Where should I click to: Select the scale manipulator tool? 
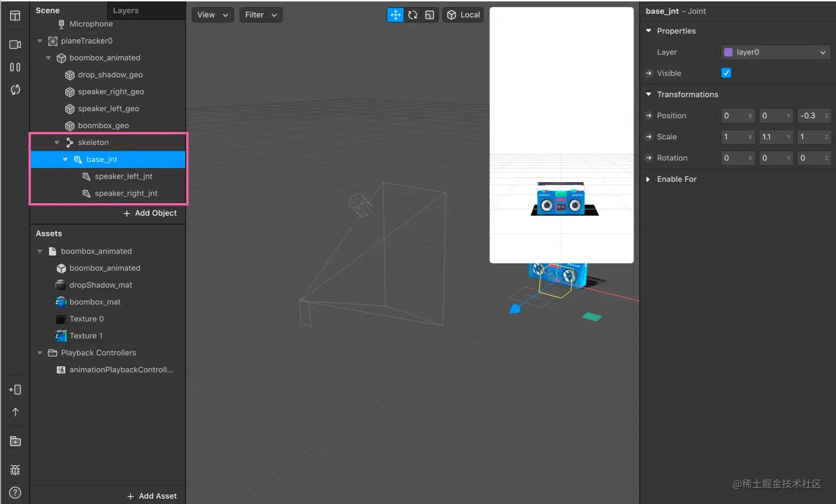(430, 15)
